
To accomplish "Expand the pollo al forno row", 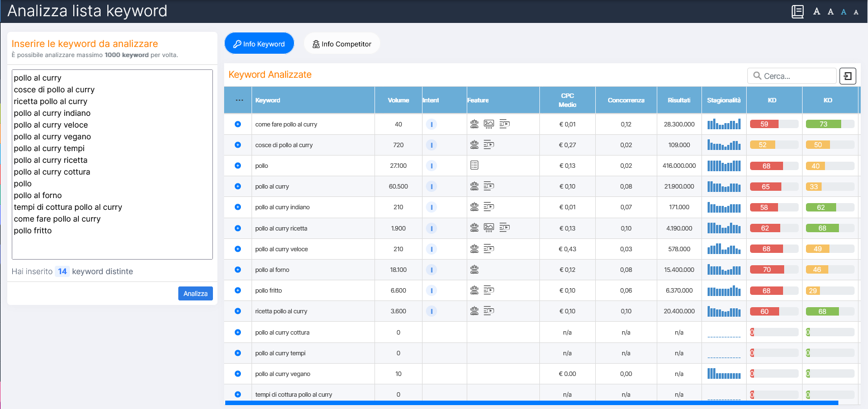I will click(x=237, y=269).
